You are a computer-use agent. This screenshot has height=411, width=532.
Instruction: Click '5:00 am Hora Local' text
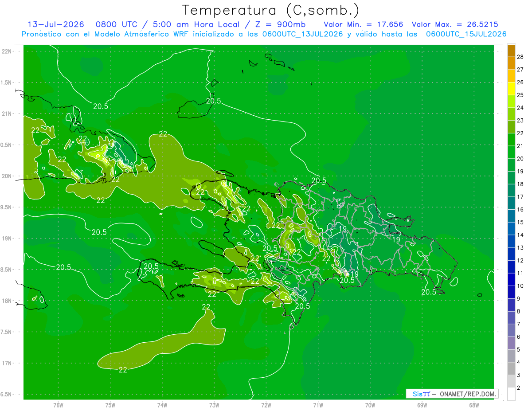point(196,25)
